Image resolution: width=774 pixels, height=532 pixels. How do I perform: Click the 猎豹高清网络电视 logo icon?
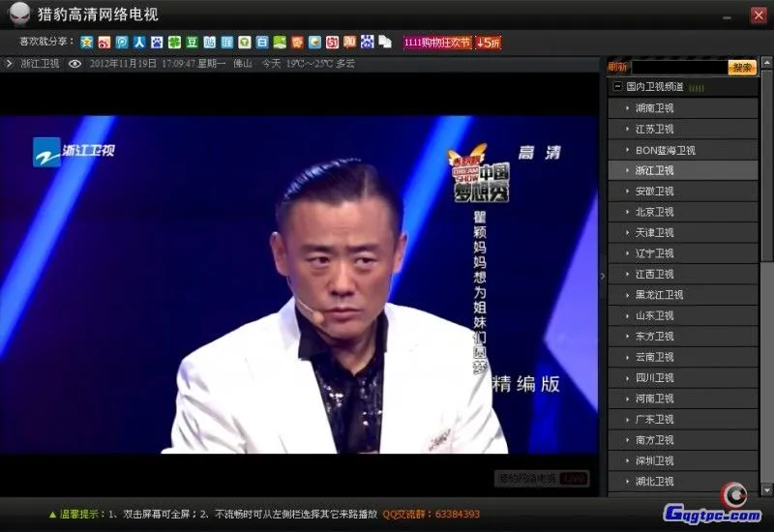click(x=19, y=14)
